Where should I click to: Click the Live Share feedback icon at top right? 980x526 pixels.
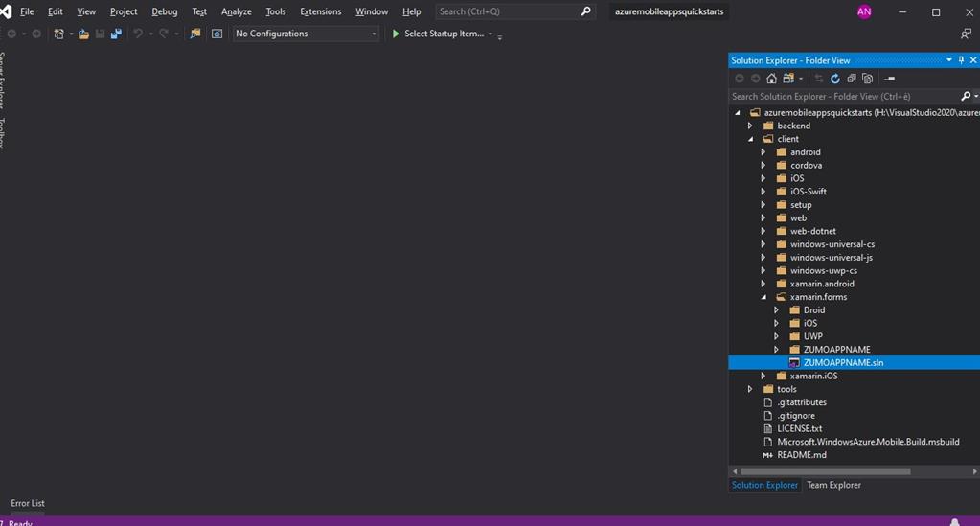coord(966,34)
